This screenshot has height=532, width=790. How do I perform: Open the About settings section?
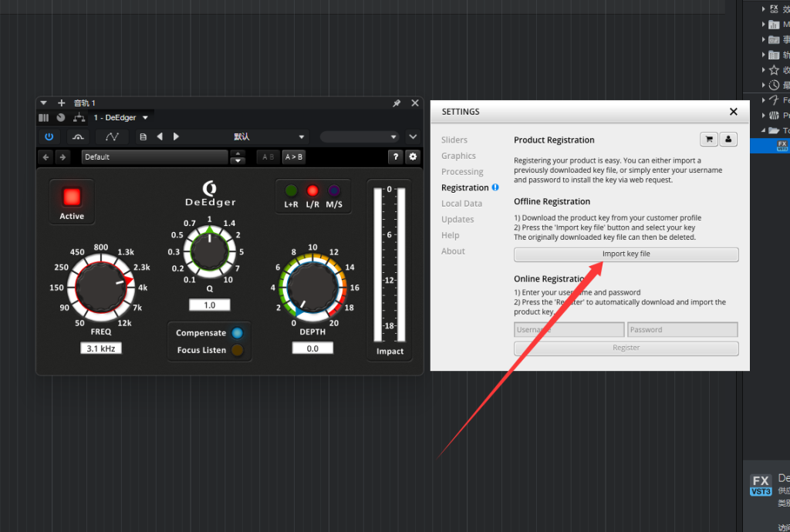(x=453, y=251)
